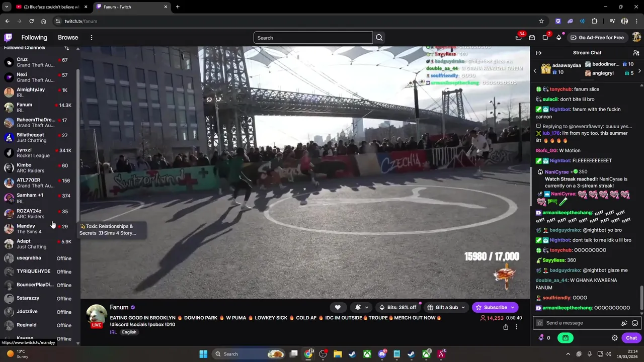Open the Subscribe dropdown button
The height and width of the screenshot is (362, 644).
point(495,307)
